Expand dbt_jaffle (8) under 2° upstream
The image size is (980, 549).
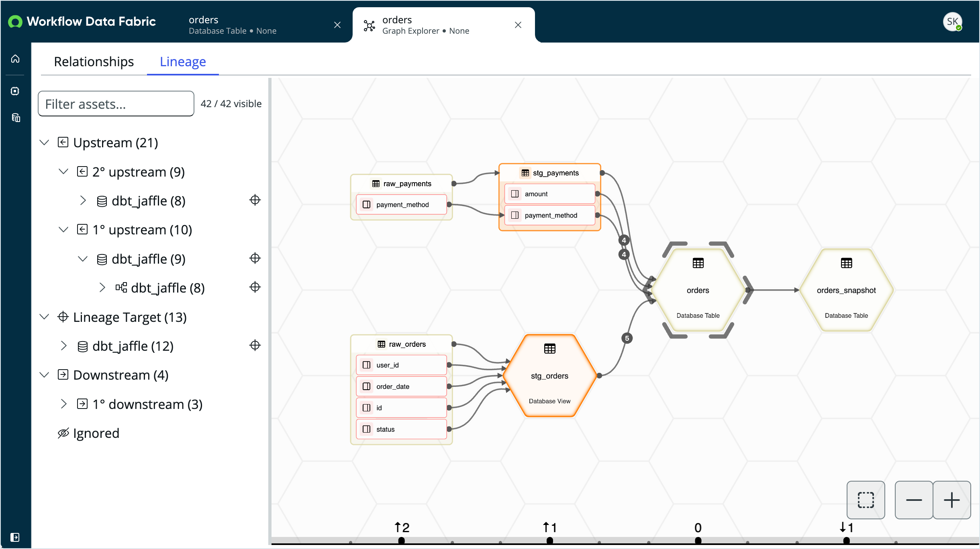[x=83, y=201]
